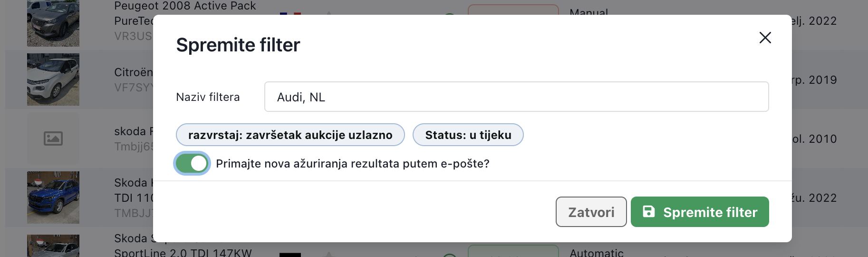Select the Status: u tijeku chip
The image size is (868, 257).
point(468,135)
